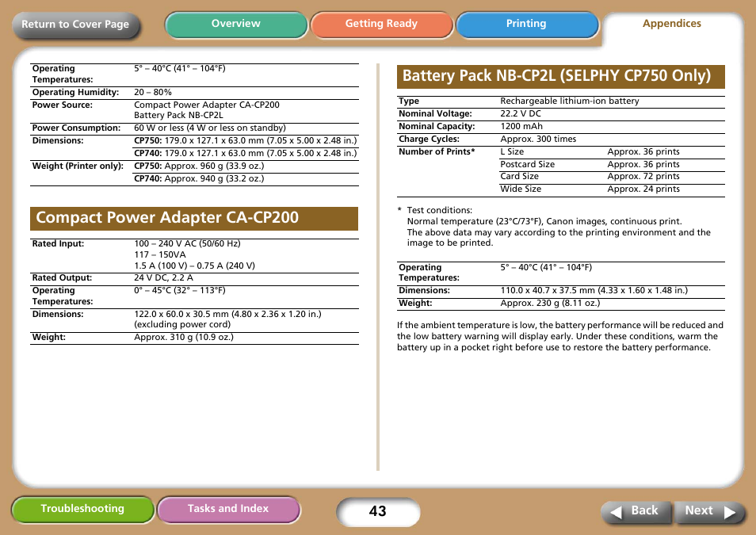This screenshot has width=756, height=535.
Task: Go to the Printing tab
Action: point(526,24)
